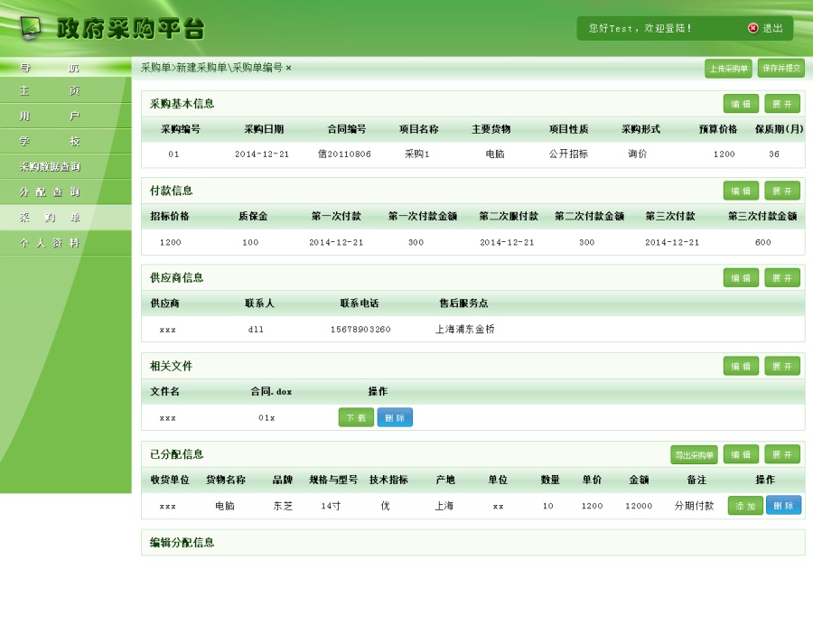The height and width of the screenshot is (644, 813).
Task: Click the 添加 button in 已分配信息 row
Action: pos(744,506)
